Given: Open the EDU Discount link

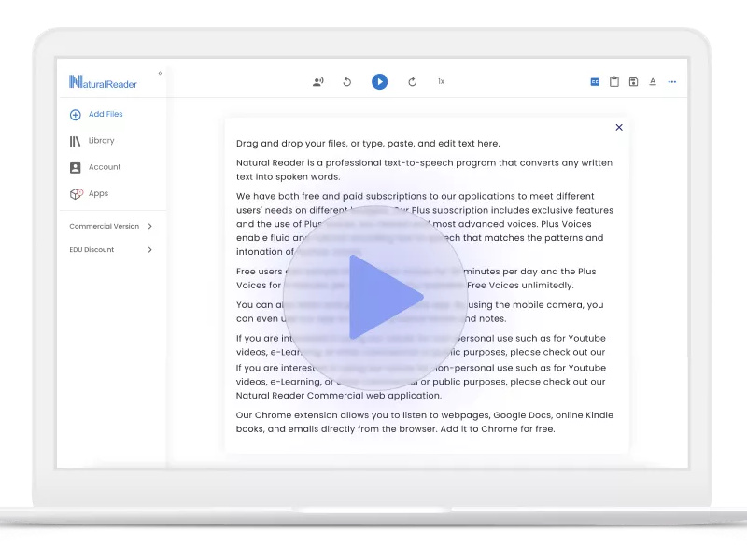Looking at the screenshot, I should point(92,249).
